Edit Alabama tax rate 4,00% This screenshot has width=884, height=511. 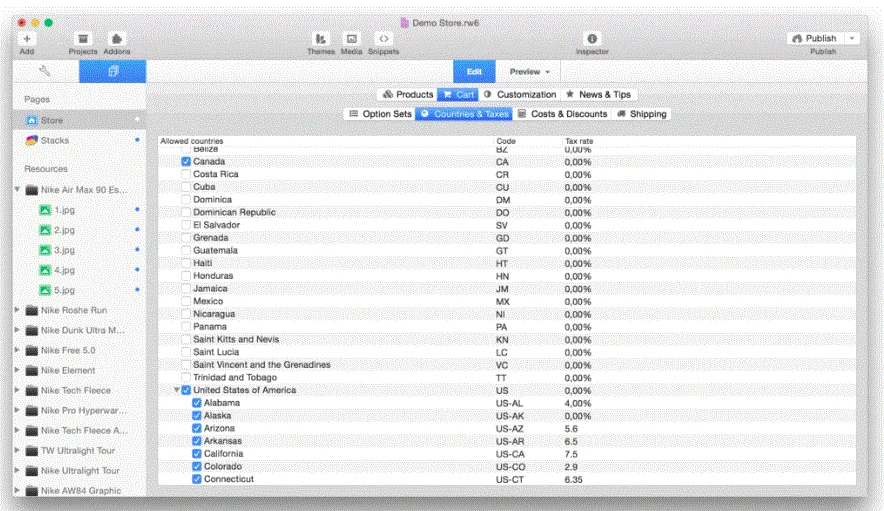click(x=578, y=403)
